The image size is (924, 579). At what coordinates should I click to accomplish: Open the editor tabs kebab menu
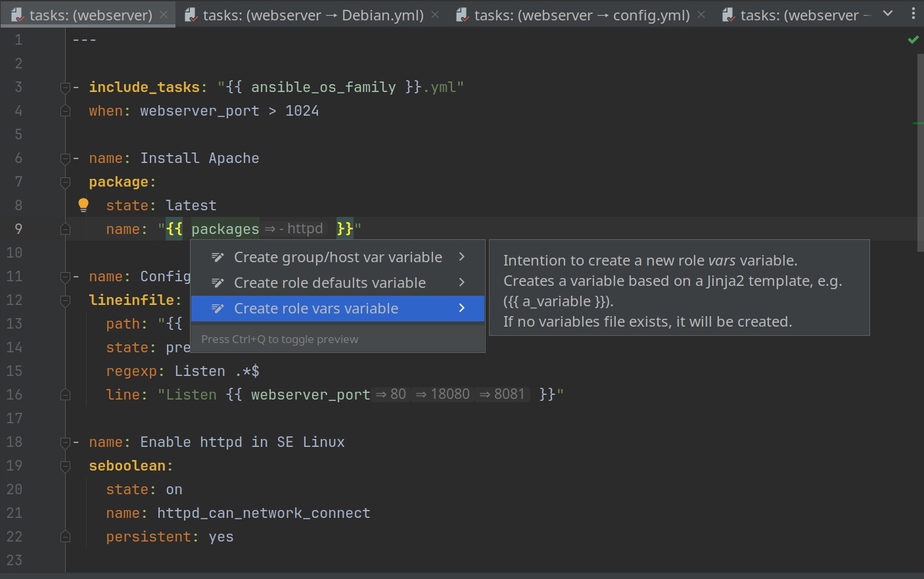913,14
